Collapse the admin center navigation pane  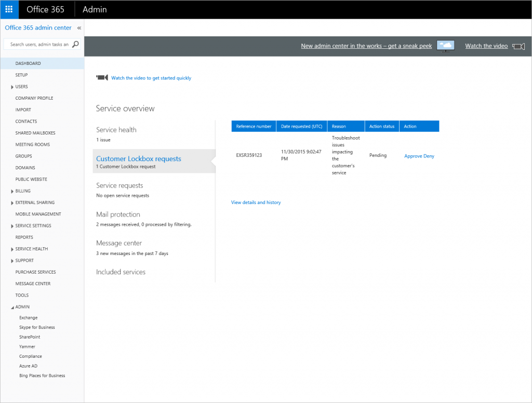click(79, 28)
